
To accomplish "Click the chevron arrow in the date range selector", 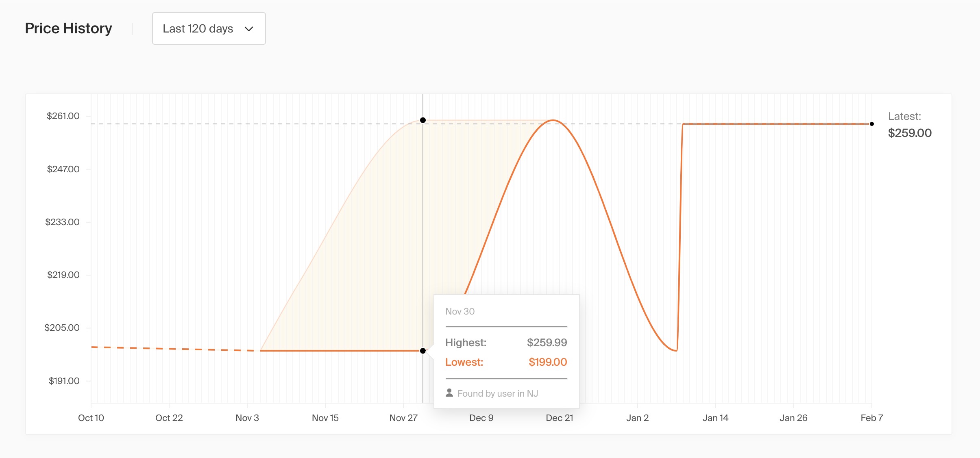I will (249, 29).
